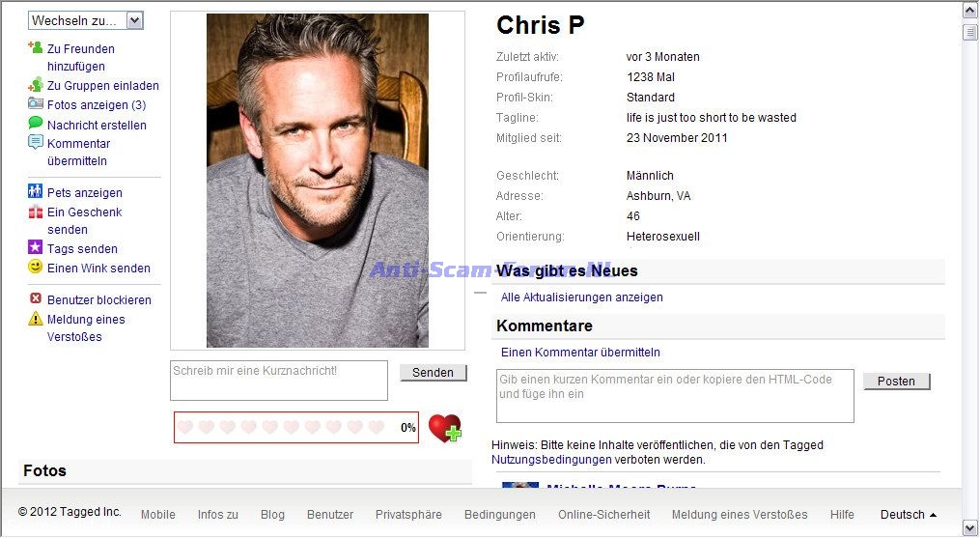The width and height of the screenshot is (980, 538).
Task: Click the Pets anzeigen icon
Action: 36,191
